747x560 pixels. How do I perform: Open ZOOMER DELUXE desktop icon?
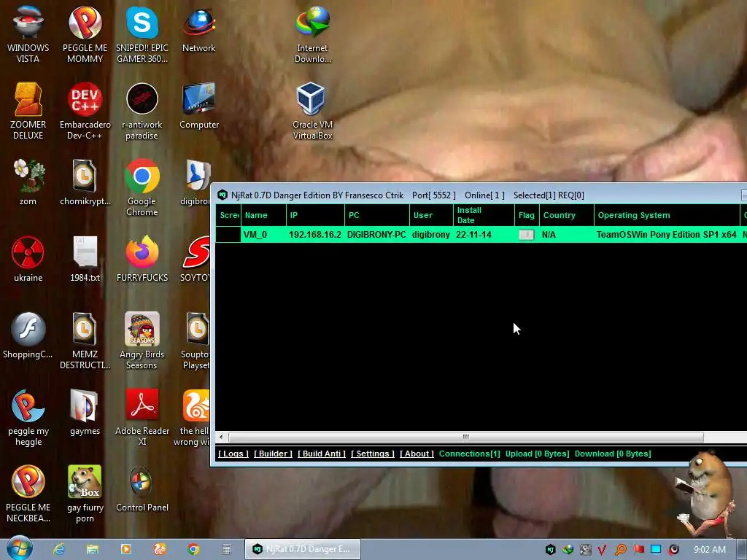pos(28,111)
